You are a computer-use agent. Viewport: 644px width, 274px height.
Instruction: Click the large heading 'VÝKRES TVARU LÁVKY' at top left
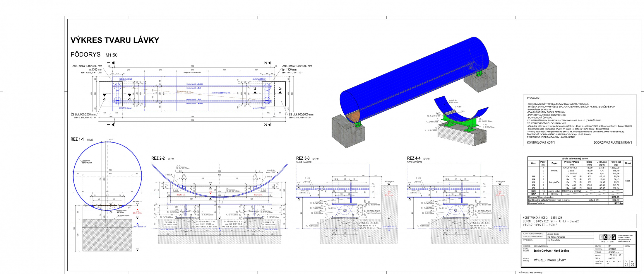115,40
